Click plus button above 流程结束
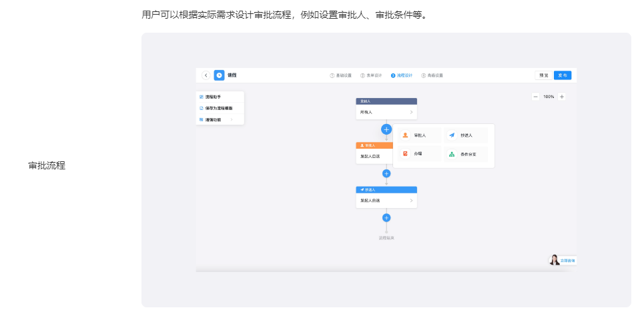Viewport: 644px width, 330px height. click(x=386, y=218)
